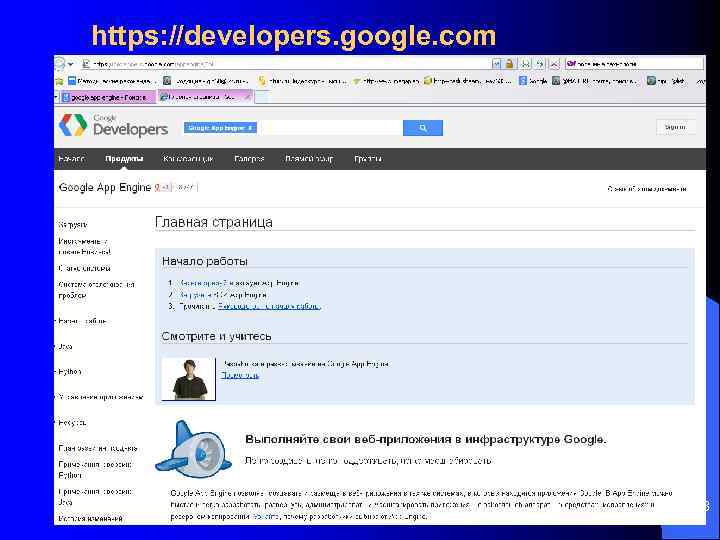The height and width of the screenshot is (540, 720).
Task: Expand the Начало работы sidebar section
Action: (82, 321)
